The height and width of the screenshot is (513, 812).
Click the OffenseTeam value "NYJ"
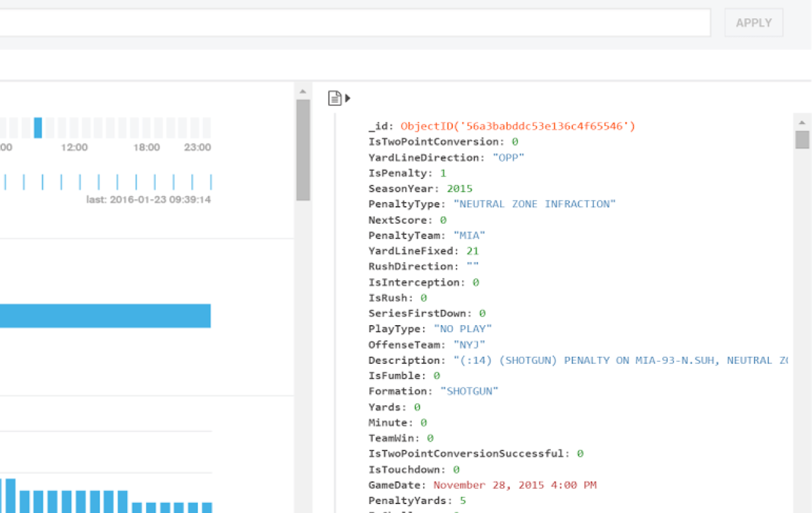[469, 345]
